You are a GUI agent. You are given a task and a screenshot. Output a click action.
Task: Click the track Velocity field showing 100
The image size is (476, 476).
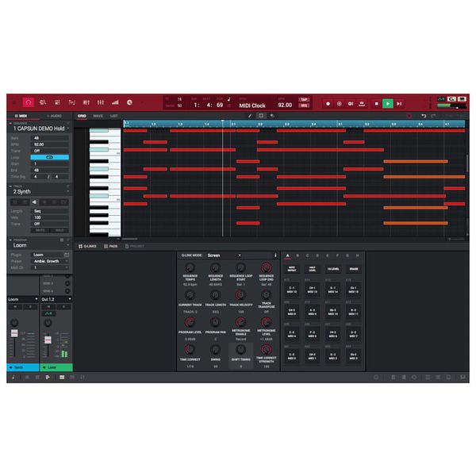click(50, 217)
